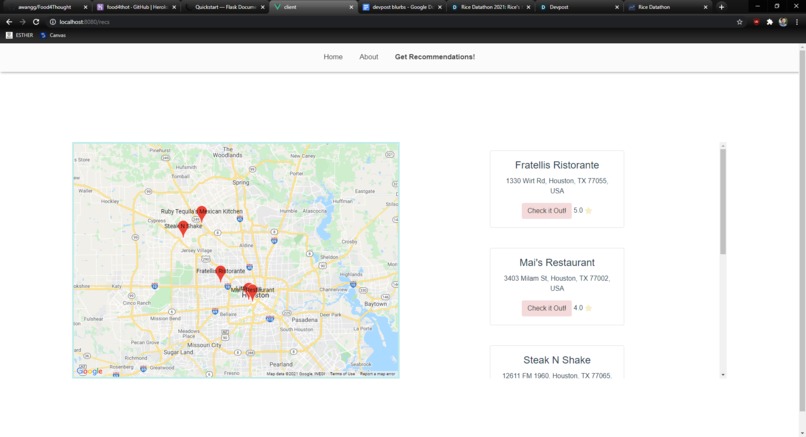Image resolution: width=806 pixels, height=437 pixels.
Task: Click the Get Recommendations! nav link
Action: click(x=435, y=57)
